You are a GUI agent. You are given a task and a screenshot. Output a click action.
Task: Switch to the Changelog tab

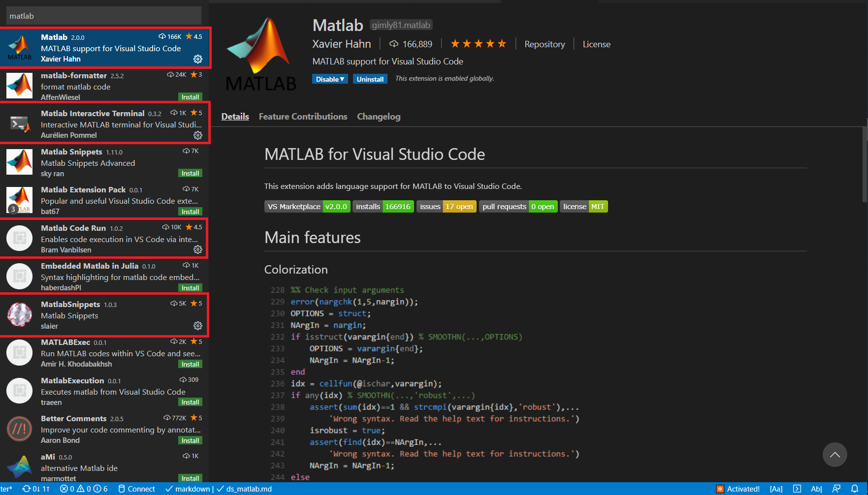[379, 117]
